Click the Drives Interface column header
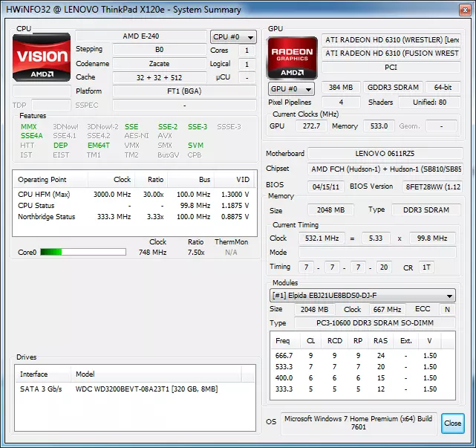476x448 pixels. pos(43,374)
